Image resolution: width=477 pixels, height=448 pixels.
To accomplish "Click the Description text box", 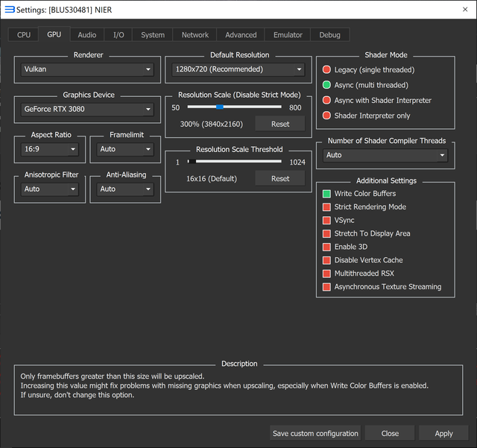I will [238, 390].
